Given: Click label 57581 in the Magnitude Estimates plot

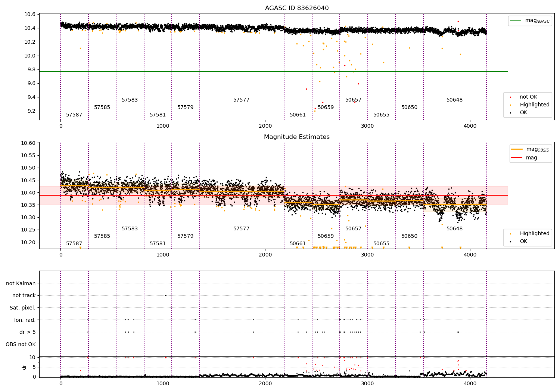Looking at the screenshot, I should coord(158,244).
